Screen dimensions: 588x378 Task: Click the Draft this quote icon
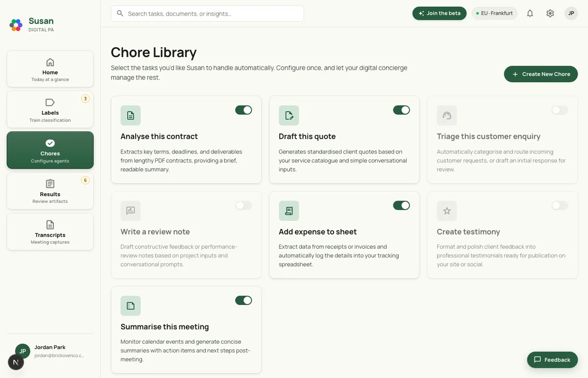tap(289, 116)
